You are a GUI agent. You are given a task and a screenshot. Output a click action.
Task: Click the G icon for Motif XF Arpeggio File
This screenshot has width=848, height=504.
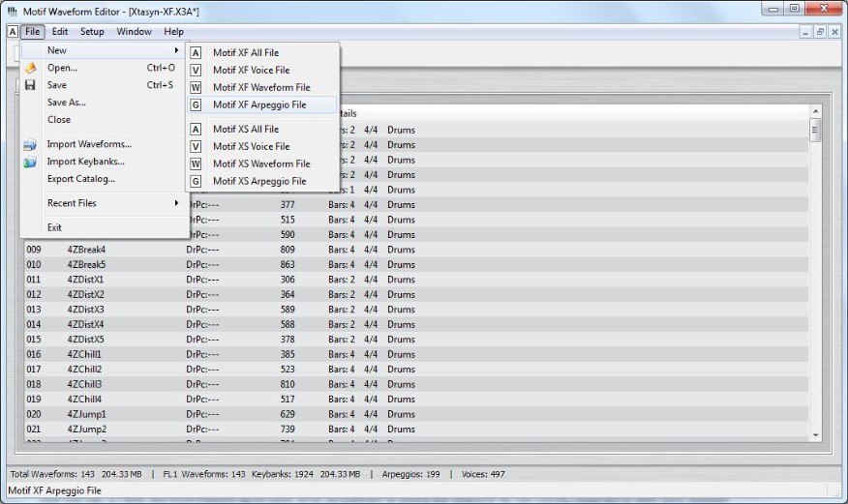point(196,104)
